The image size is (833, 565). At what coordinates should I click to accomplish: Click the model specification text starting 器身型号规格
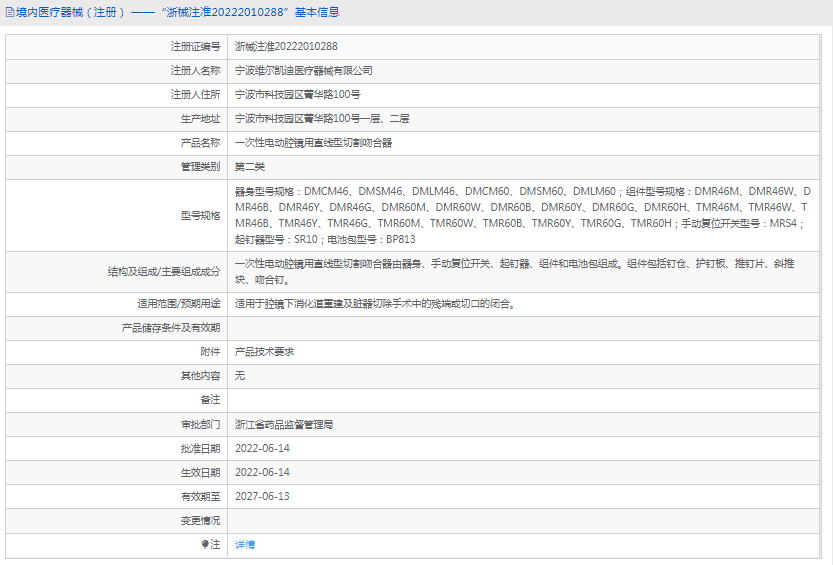[523, 215]
